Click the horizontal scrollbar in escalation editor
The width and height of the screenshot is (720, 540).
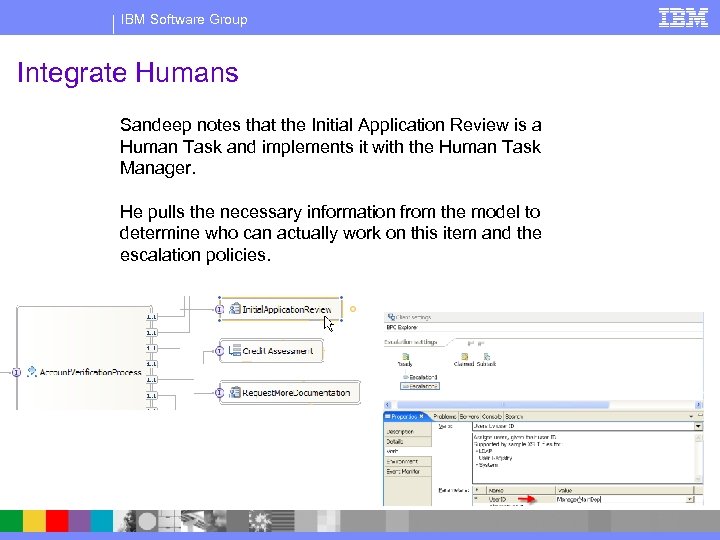(503, 405)
